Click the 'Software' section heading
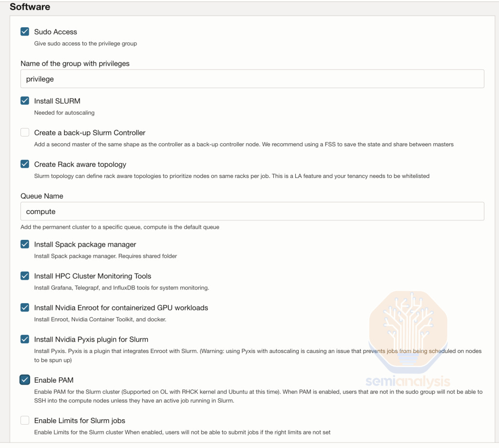Image resolution: width=499 pixels, height=448 pixels. point(30,7)
